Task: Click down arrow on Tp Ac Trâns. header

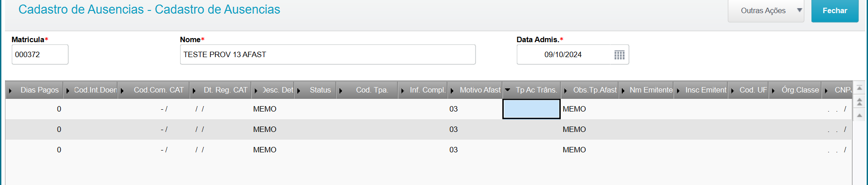Action: tap(507, 90)
